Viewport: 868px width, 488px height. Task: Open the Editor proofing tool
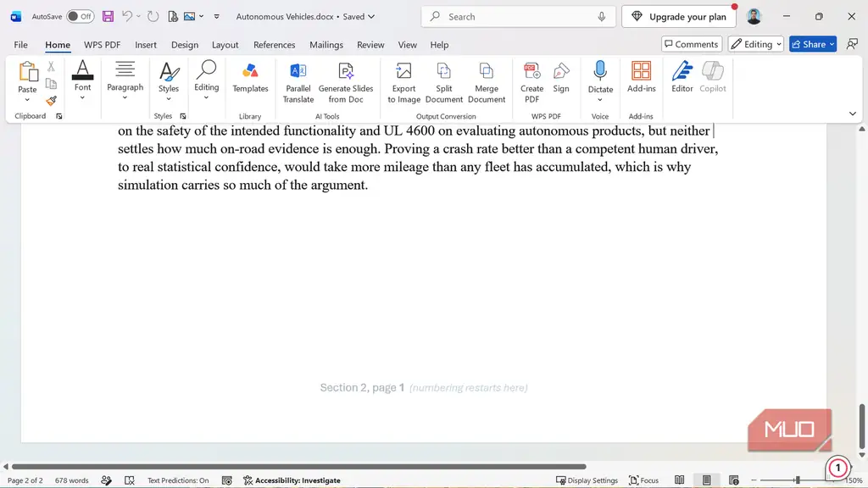click(x=682, y=77)
